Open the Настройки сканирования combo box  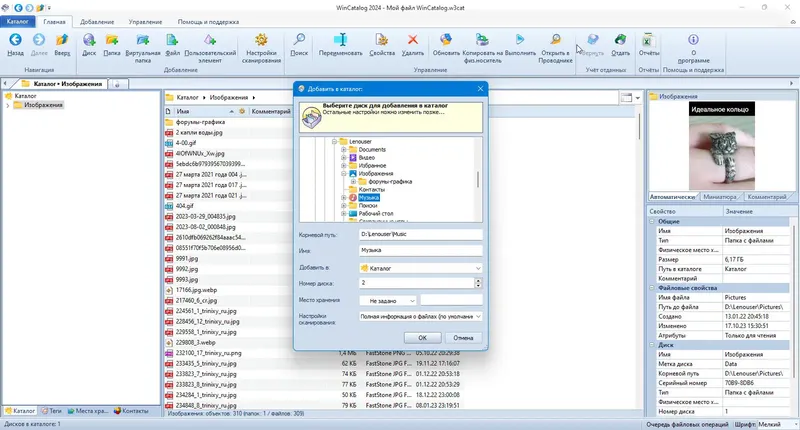(x=420, y=316)
